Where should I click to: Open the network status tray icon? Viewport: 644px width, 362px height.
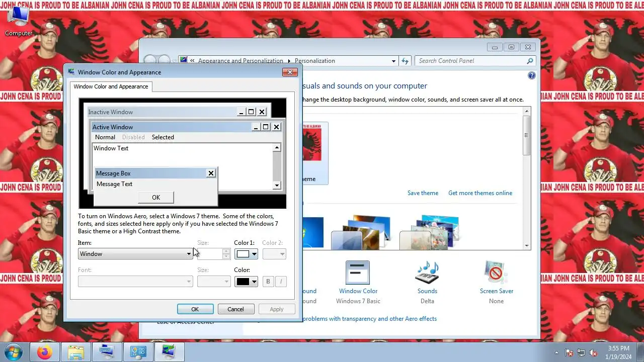point(581,352)
